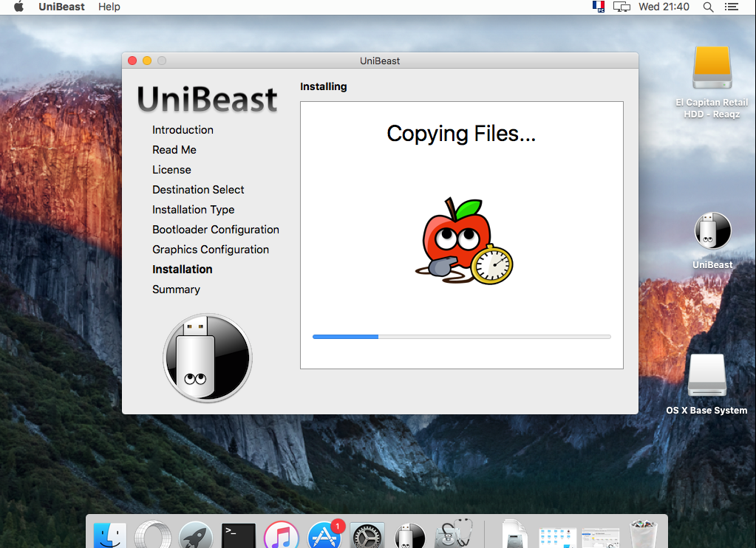Click the bold Installation step
Image resolution: width=756 pixels, height=548 pixels.
click(x=183, y=270)
